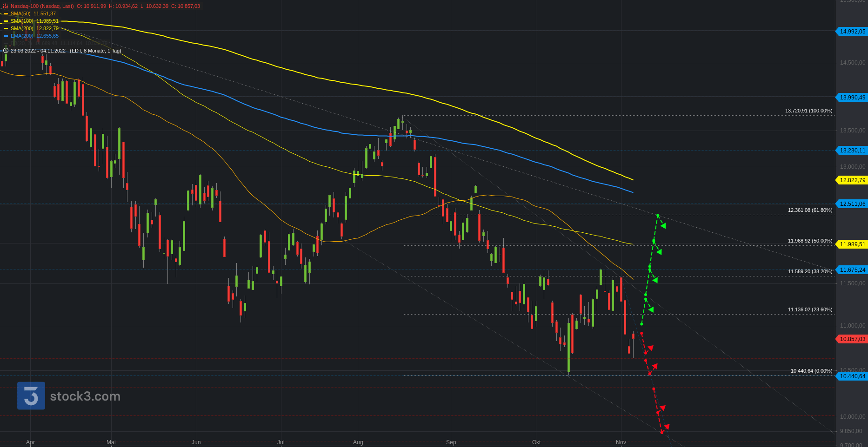Open the stock3.com watermark link
The height and width of the screenshot is (447, 868).
point(85,396)
